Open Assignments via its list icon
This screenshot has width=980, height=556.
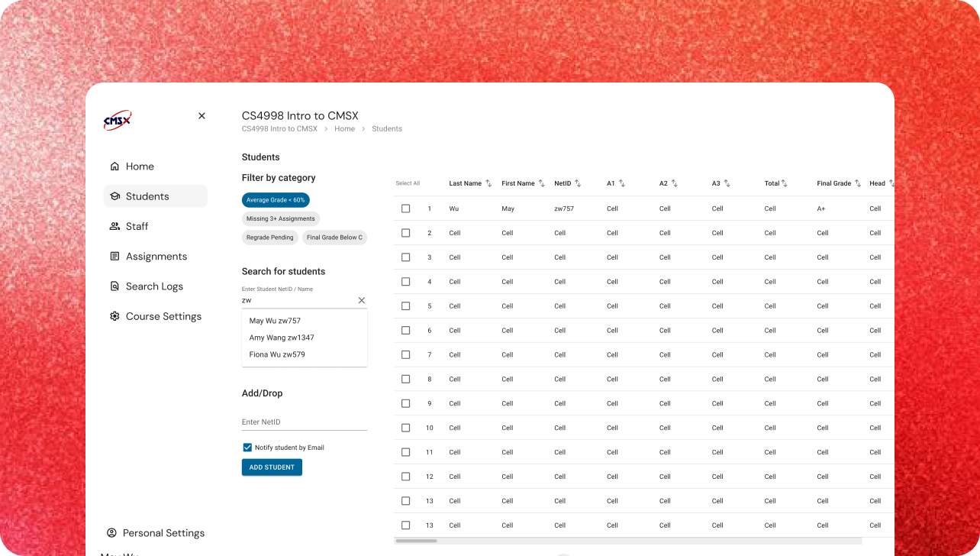pyautogui.click(x=114, y=257)
